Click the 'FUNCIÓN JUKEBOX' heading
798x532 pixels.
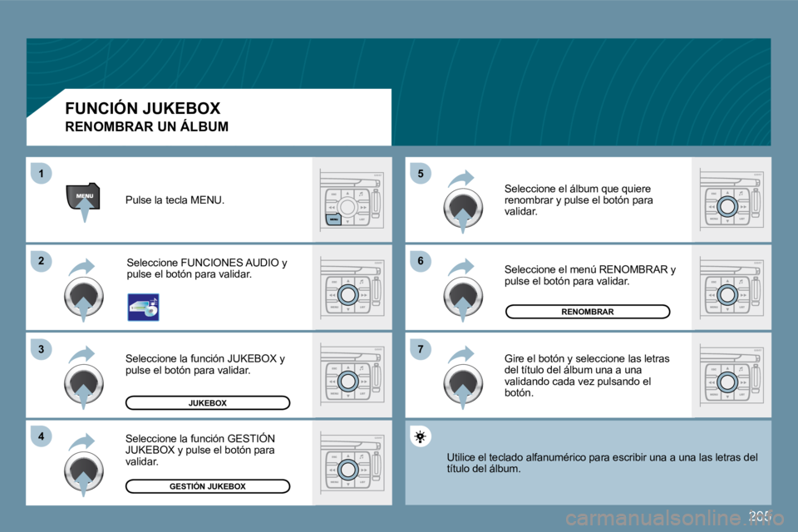pyautogui.click(x=142, y=108)
